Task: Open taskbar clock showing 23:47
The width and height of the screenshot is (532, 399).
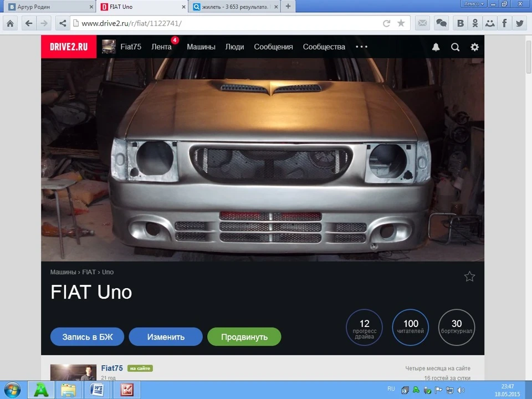Action: [507, 390]
